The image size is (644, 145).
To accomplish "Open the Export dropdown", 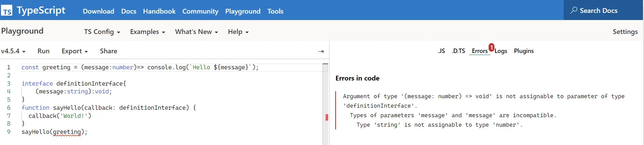I will [x=75, y=51].
